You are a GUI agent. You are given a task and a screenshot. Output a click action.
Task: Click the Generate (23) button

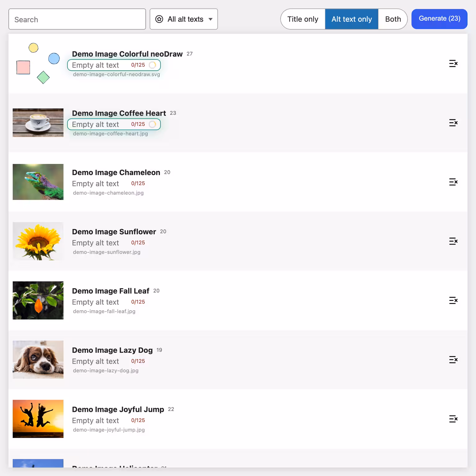click(439, 19)
